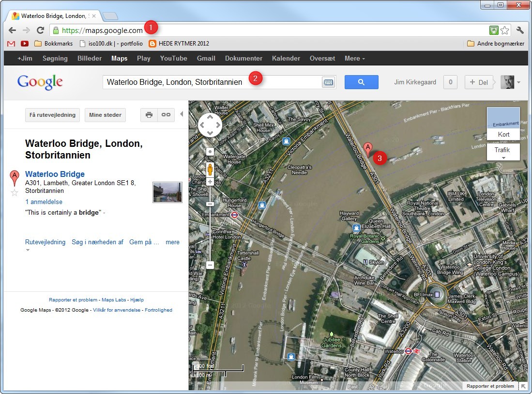
Task: Click the blue search magnifier button
Action: (361, 82)
